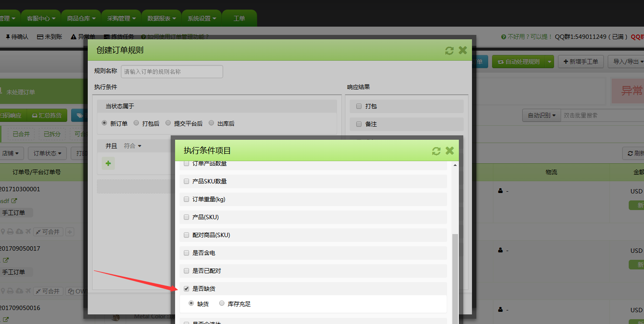Select the 打包后 status radio
This screenshot has height=324, width=644.
136,123
